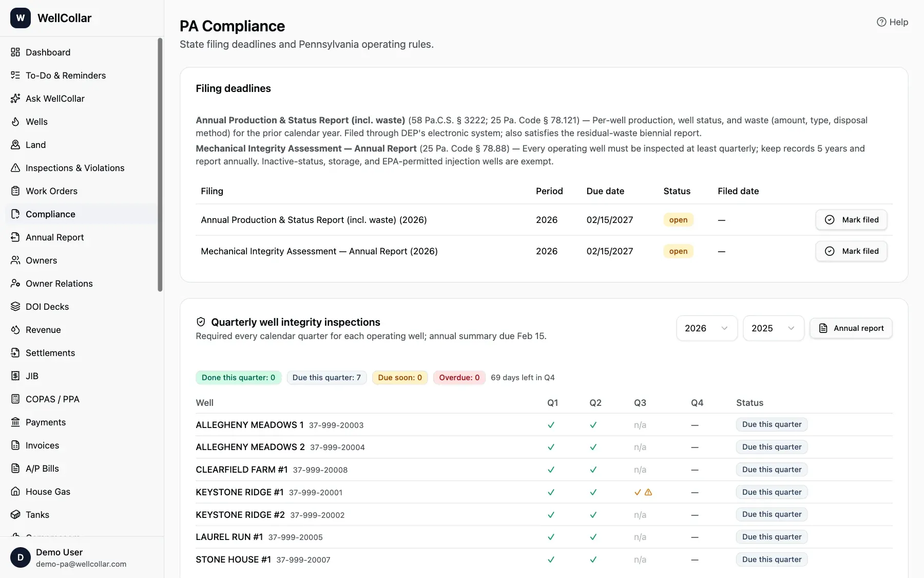Open Settlements in the sidebar
Screen dimensions: 924x578
(81, 353)
